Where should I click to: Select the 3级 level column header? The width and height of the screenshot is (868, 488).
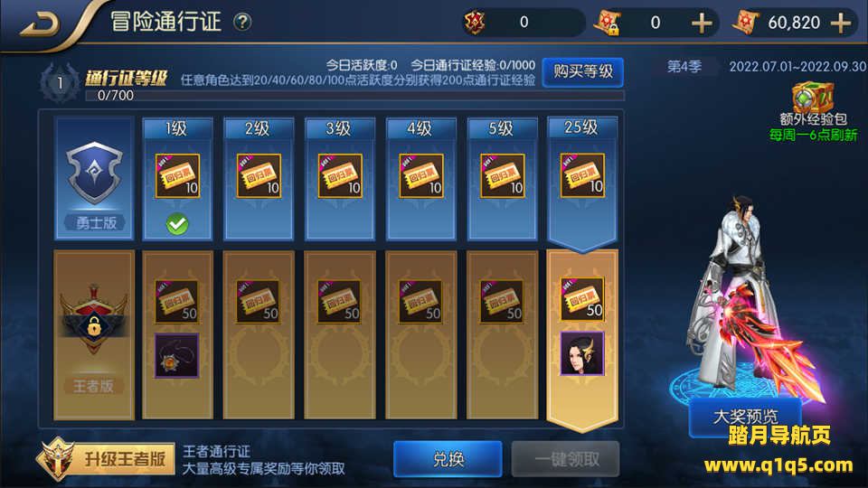click(x=339, y=128)
